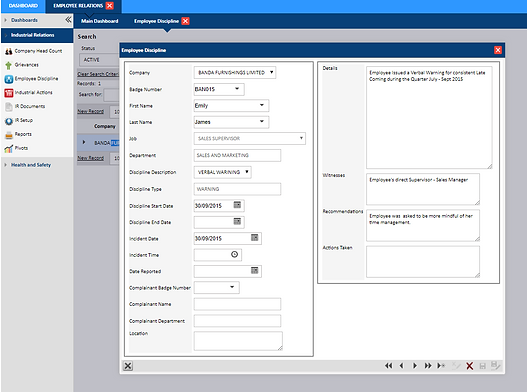The width and height of the screenshot is (527, 392).
Task: Open the Badge Number dropdown
Action: click(x=237, y=89)
